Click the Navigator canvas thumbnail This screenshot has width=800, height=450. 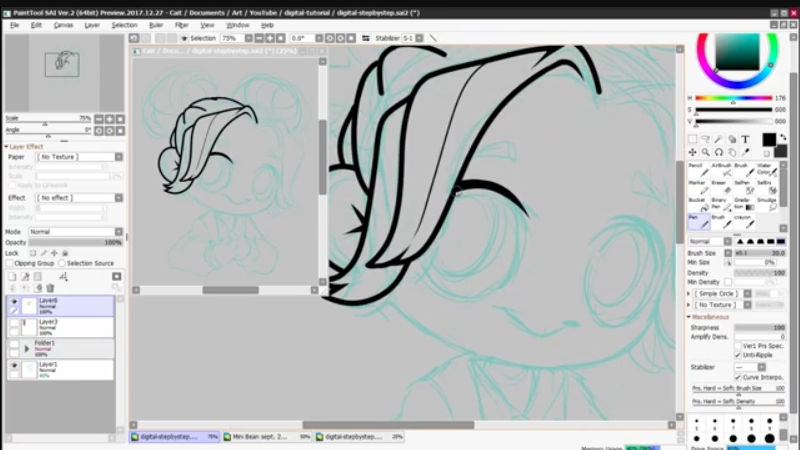coord(64,72)
